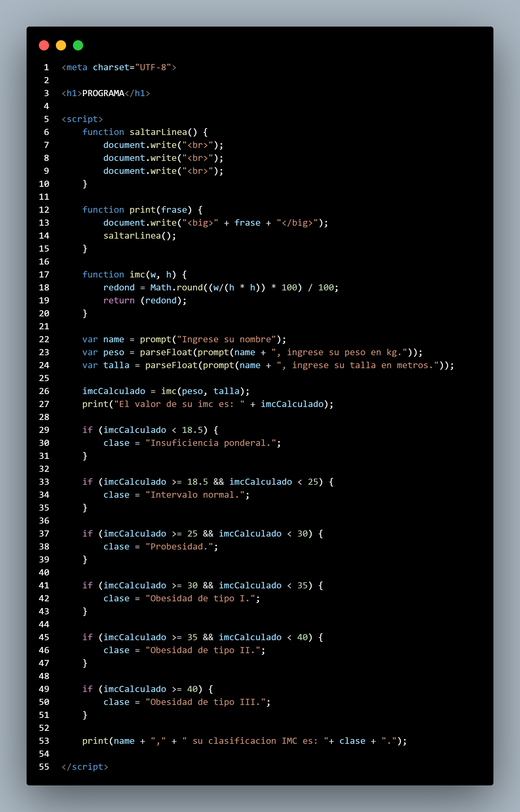Click the number 25 closing line 33's condition
The width and height of the screenshot is (520, 812).
coord(313,482)
